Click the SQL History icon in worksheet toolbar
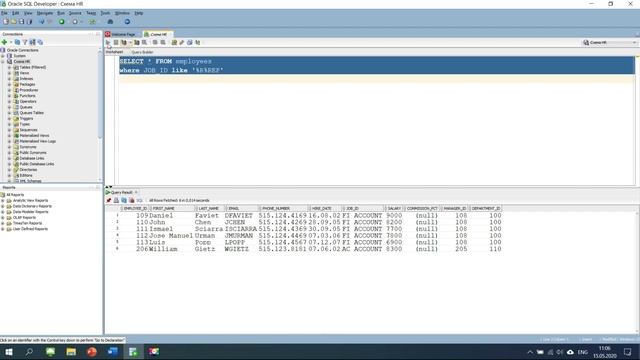Image resolution: width=640 pixels, height=360 pixels. coord(190,42)
